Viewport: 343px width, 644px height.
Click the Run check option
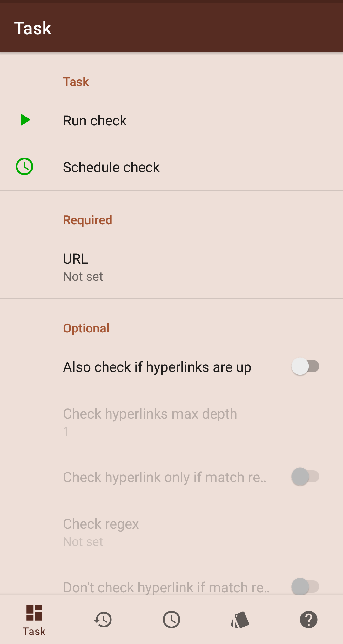95,121
